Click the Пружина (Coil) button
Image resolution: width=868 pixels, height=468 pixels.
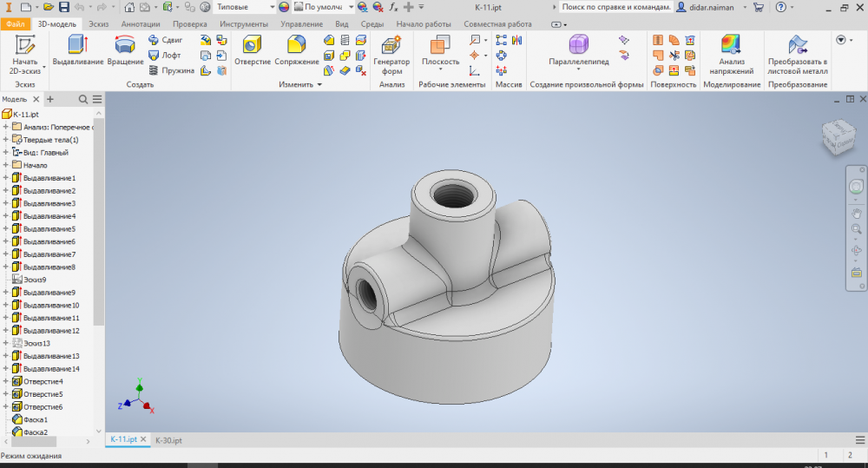pos(170,70)
